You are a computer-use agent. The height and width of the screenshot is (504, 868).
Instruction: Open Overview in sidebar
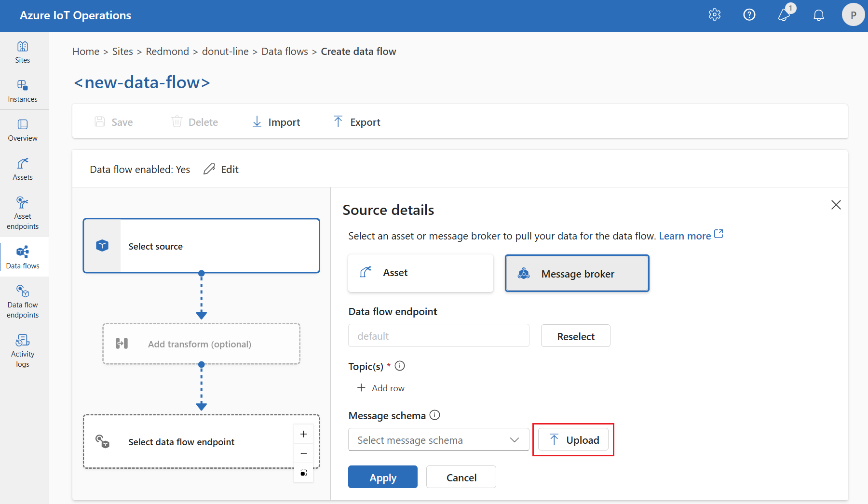pos(23,131)
